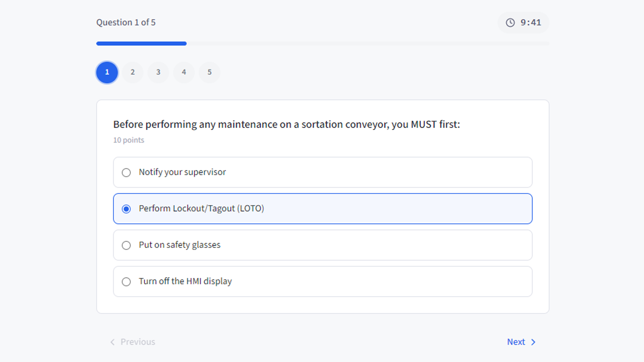The width and height of the screenshot is (644, 362).
Task: Click the 'Put on safety glasses' answer label
Action: pos(179,245)
